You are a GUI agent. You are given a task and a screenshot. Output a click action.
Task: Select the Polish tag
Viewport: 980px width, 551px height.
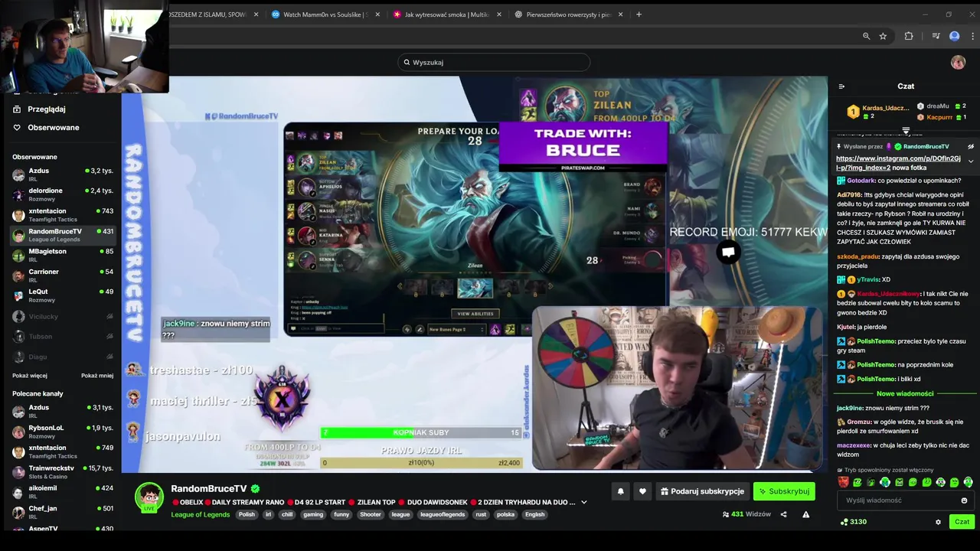(247, 514)
